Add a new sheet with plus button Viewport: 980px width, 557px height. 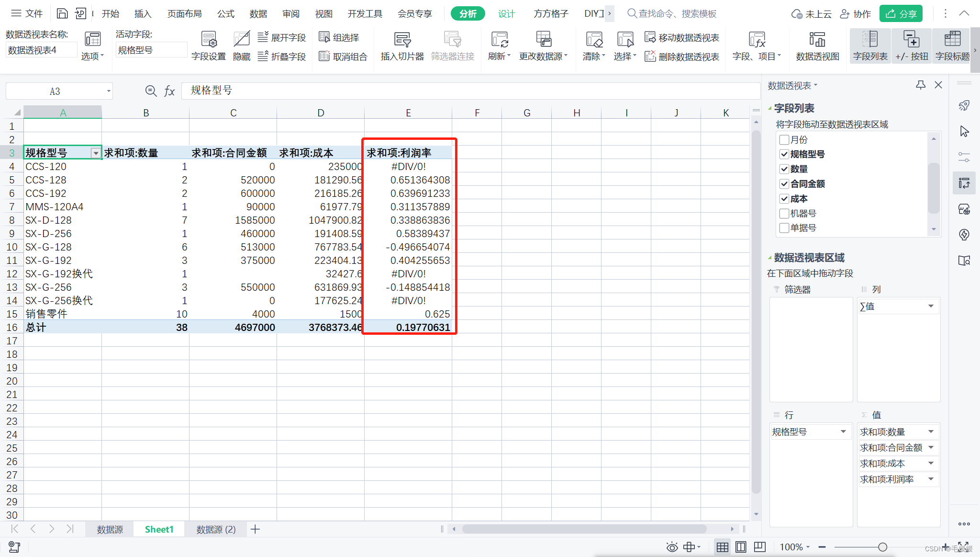coord(255,529)
